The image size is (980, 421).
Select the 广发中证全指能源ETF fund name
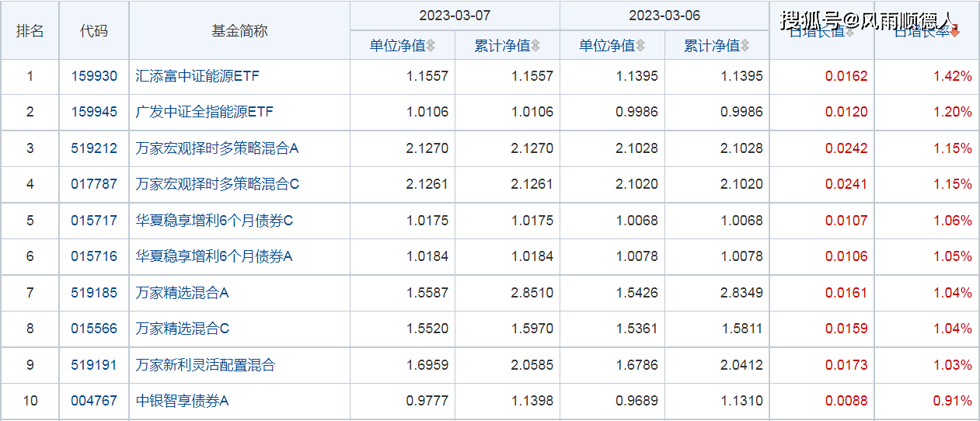pyautogui.click(x=204, y=112)
